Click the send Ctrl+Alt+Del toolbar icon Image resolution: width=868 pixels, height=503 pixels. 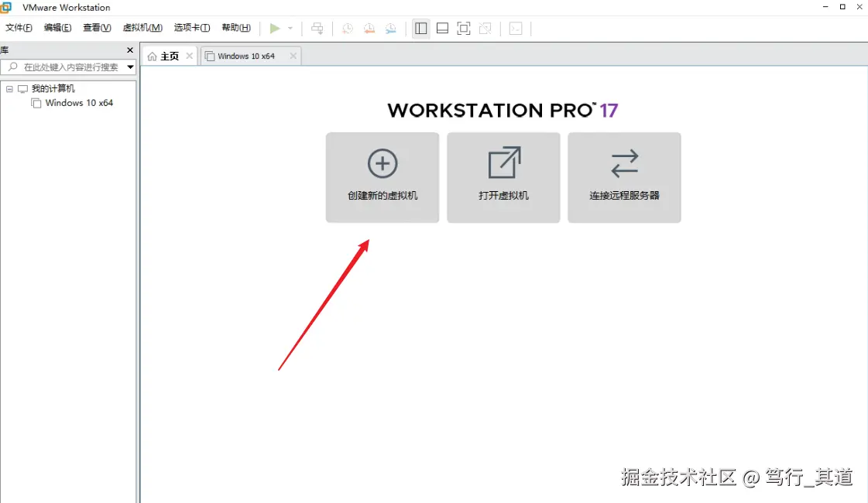coord(317,28)
